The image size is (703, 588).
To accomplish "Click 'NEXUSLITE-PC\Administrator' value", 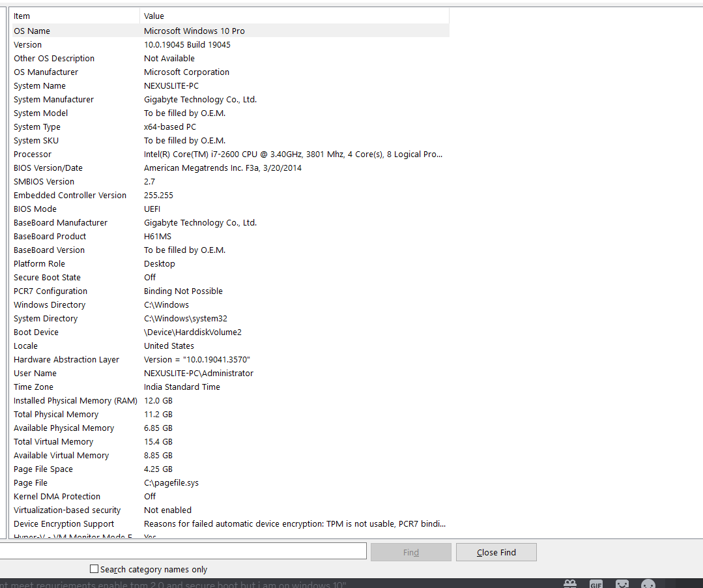I will pos(198,373).
